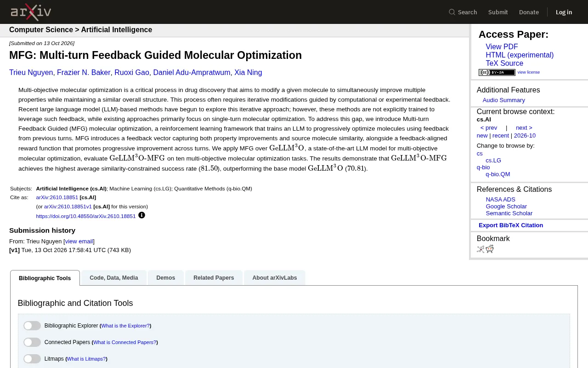Click 'What is the Explorer?' link
588x368 pixels.
click(x=125, y=326)
